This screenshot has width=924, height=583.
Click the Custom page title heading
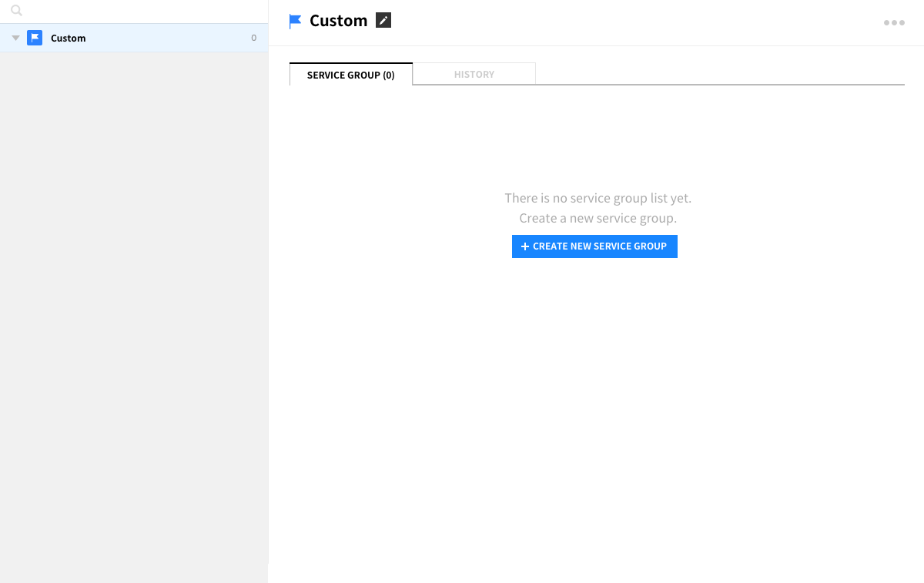click(x=338, y=21)
